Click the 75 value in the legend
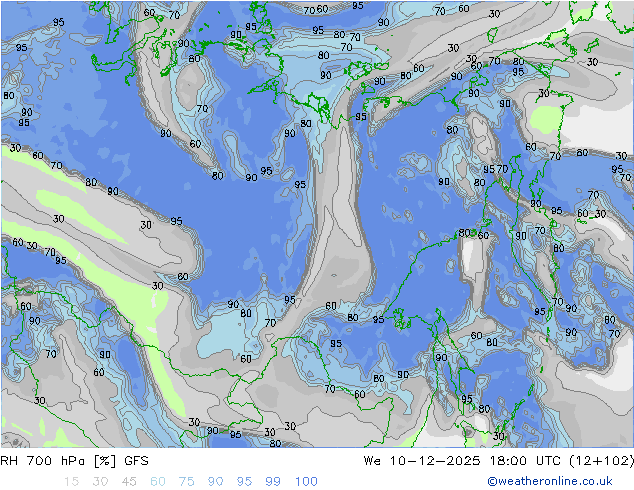Viewport: 634px width, 490px height. tap(186, 482)
